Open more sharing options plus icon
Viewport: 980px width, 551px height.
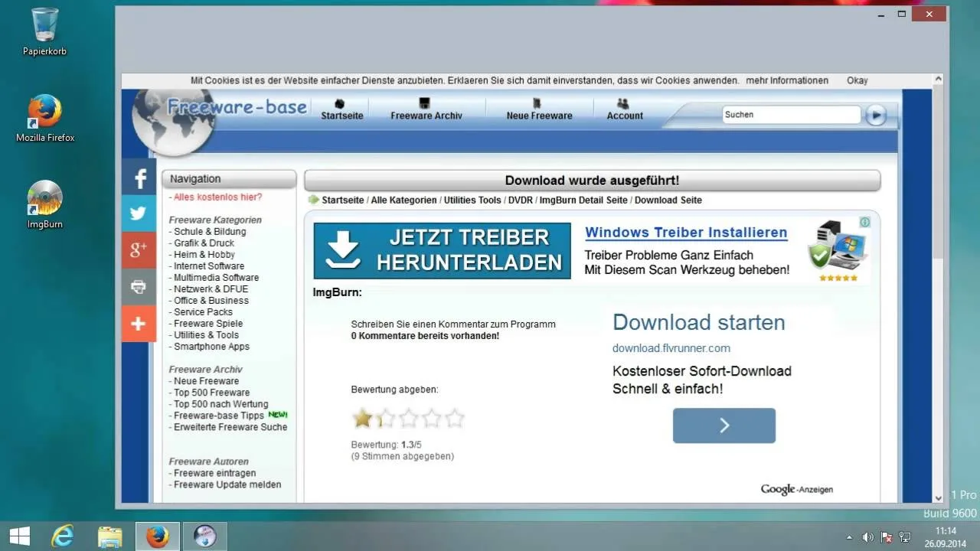pyautogui.click(x=139, y=324)
